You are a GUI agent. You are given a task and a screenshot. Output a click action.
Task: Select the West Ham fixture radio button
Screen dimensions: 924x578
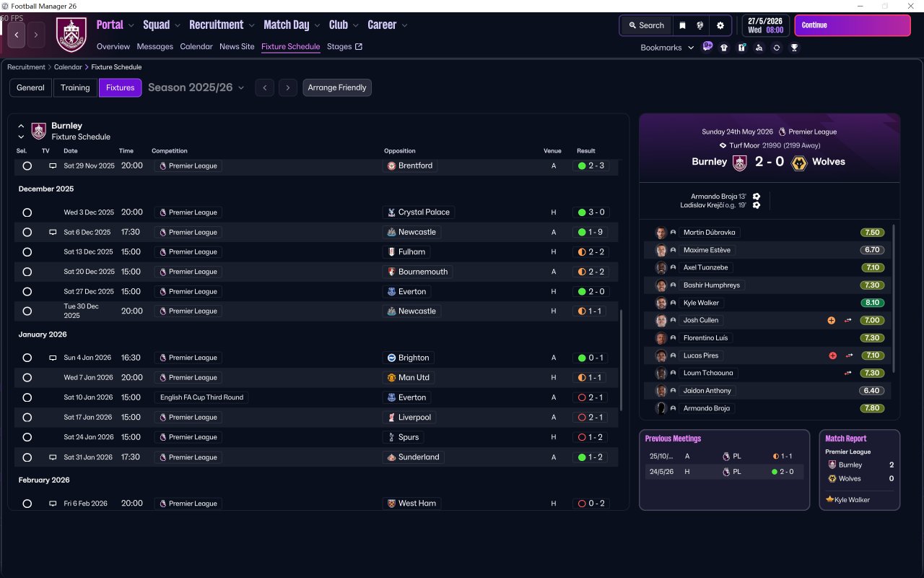(27, 504)
